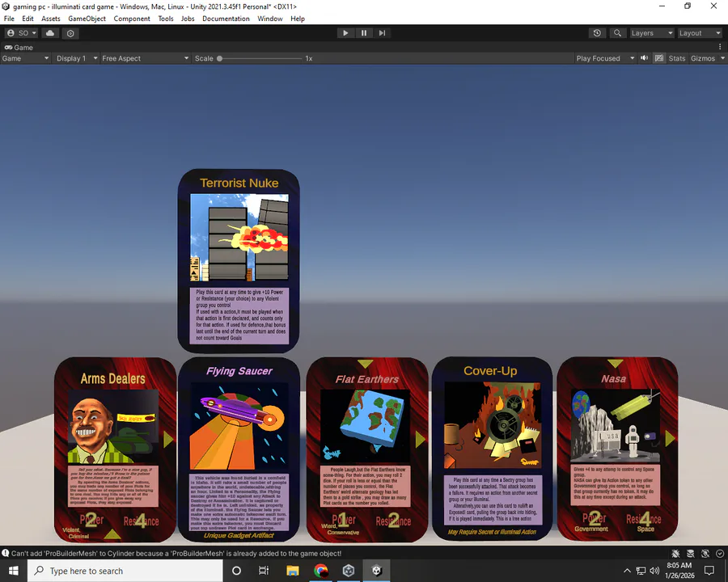Open the Window menu
Screen dimensions: 728x582
(x=269, y=19)
